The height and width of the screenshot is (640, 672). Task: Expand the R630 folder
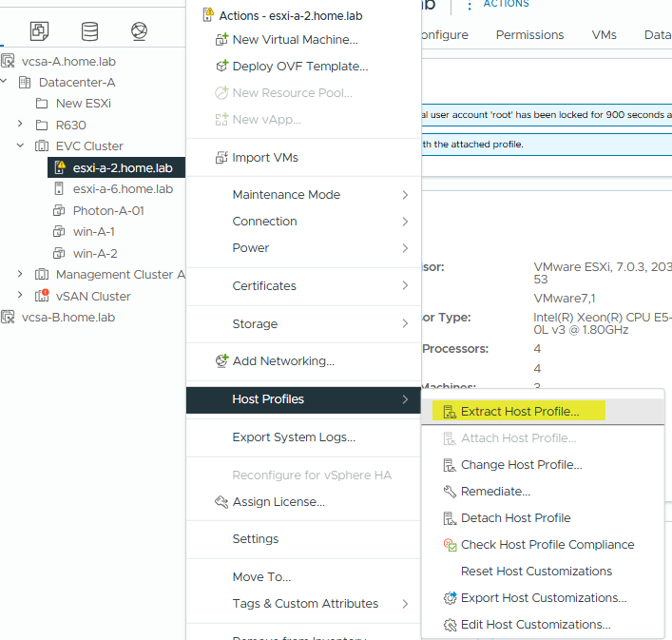[20, 124]
